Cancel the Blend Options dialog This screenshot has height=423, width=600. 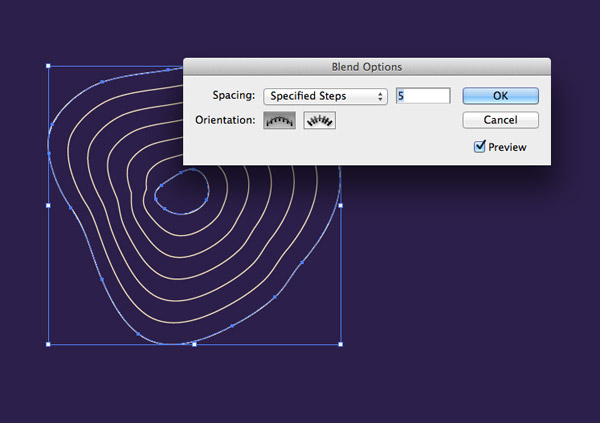pos(500,120)
